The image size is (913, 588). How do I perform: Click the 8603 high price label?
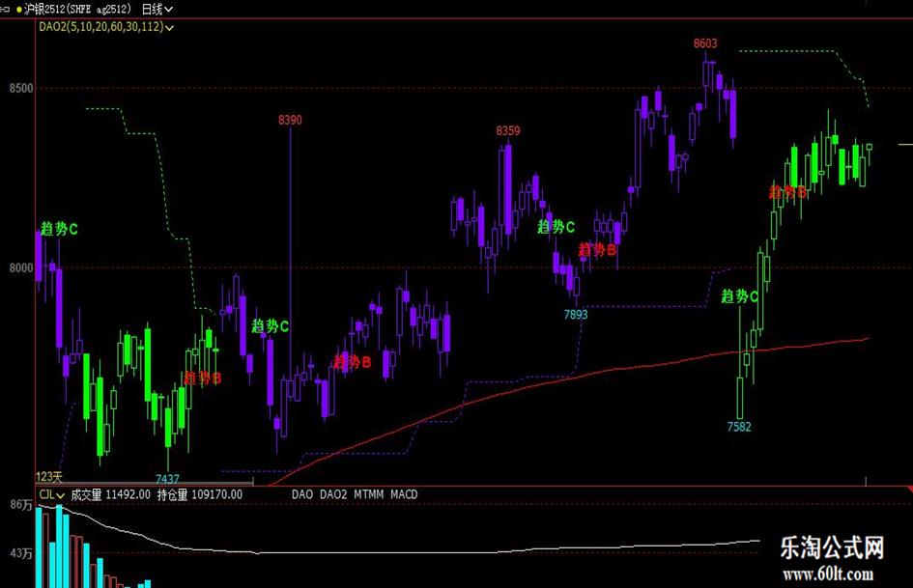[x=705, y=43]
